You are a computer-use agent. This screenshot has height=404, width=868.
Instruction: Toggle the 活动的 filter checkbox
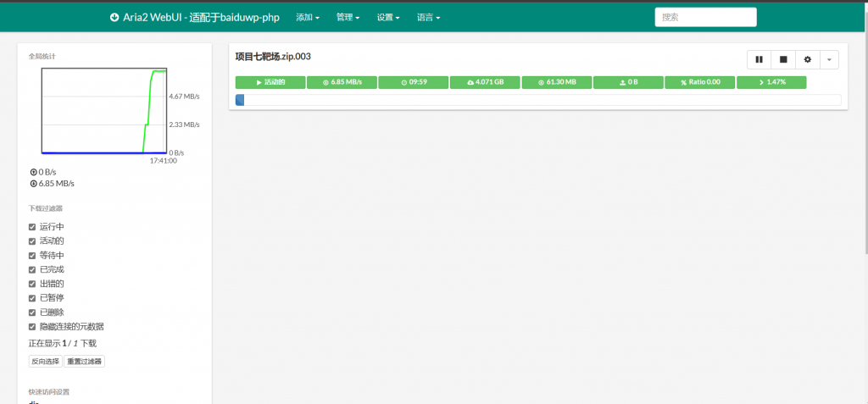click(32, 241)
